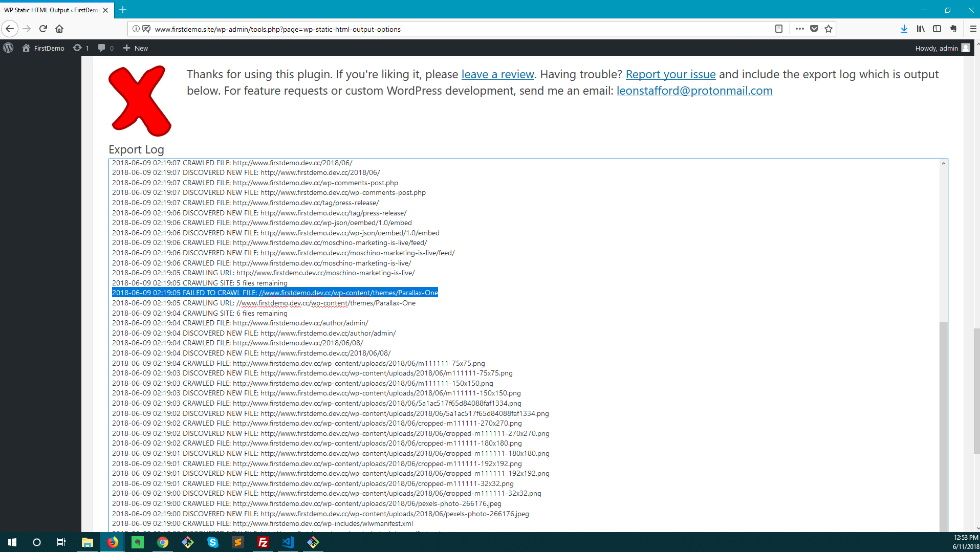Open the Downloads panel in Firefox

tap(904, 29)
